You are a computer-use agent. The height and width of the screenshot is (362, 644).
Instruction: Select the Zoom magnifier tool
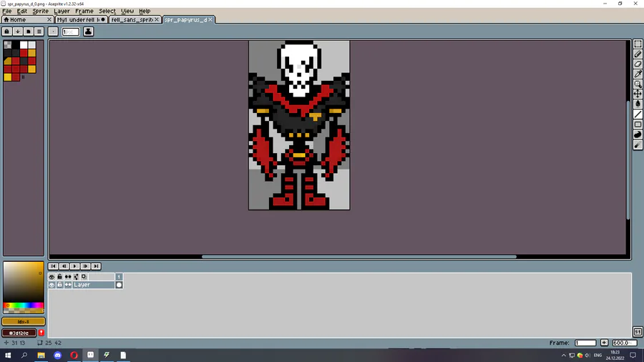(638, 84)
